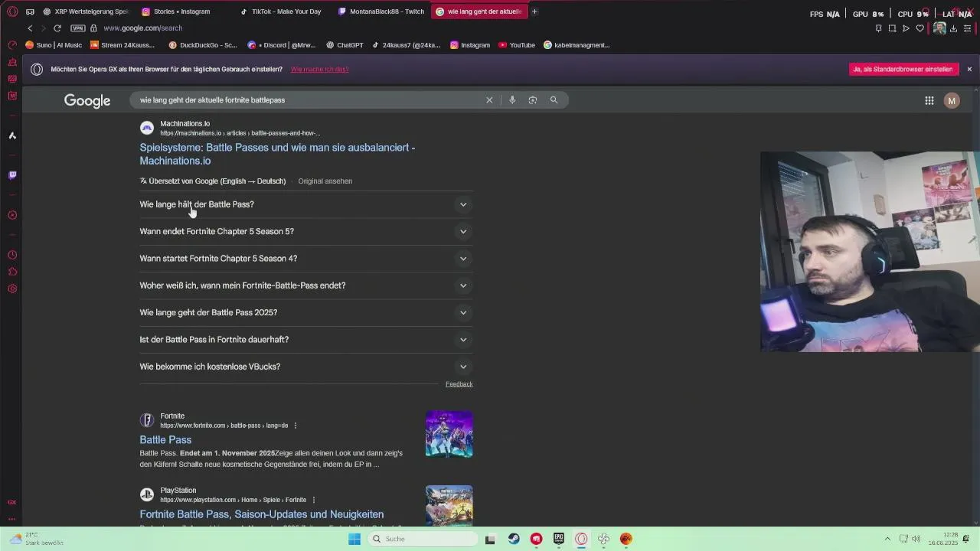Add page to bookmarks with heart icon
This screenshot has width=980, height=551.
(920, 28)
